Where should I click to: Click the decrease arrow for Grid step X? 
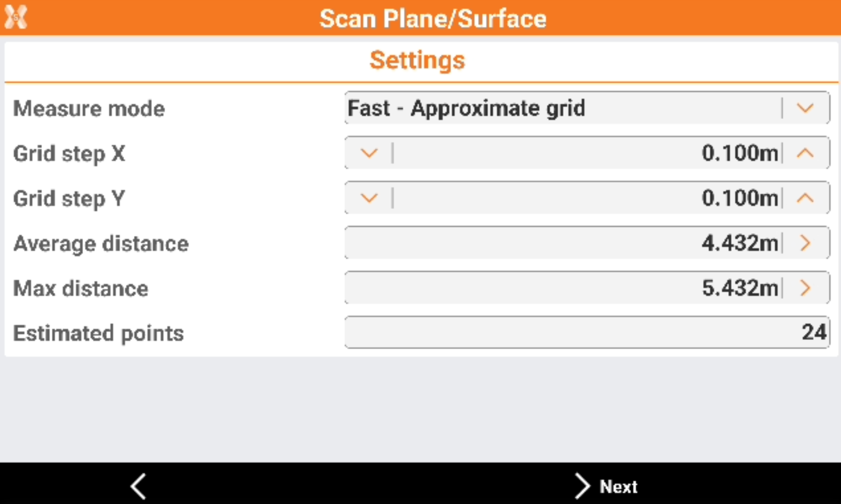368,153
